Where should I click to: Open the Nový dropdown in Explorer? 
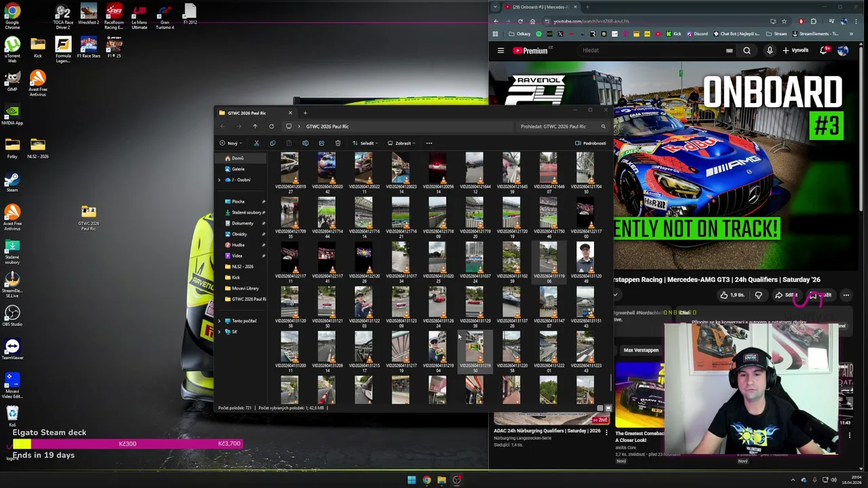230,143
